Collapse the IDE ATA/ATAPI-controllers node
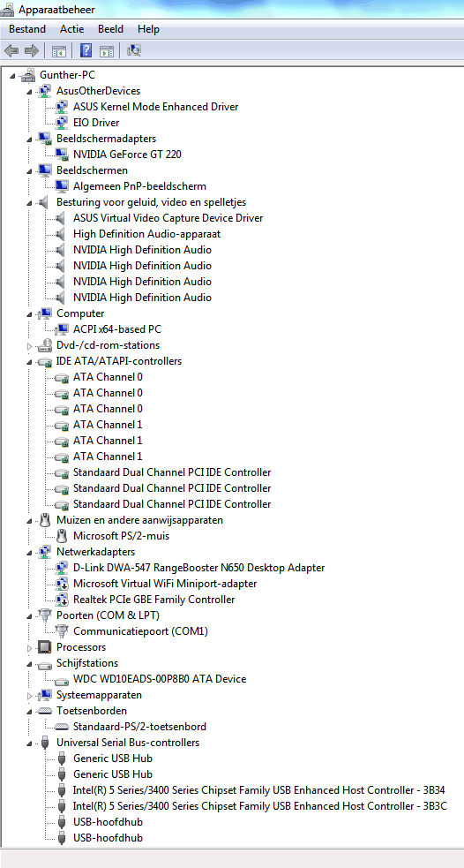 point(30,362)
